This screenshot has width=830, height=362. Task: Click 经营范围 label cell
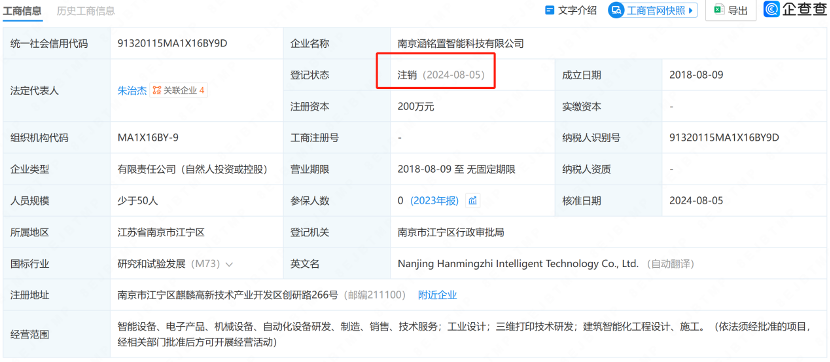click(x=57, y=334)
